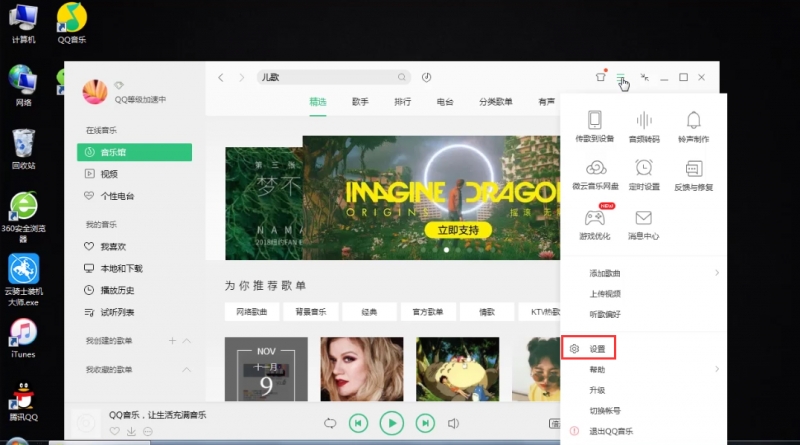The height and width of the screenshot is (445, 800).
Task: Toggle the loop playback mode
Action: coord(330,423)
